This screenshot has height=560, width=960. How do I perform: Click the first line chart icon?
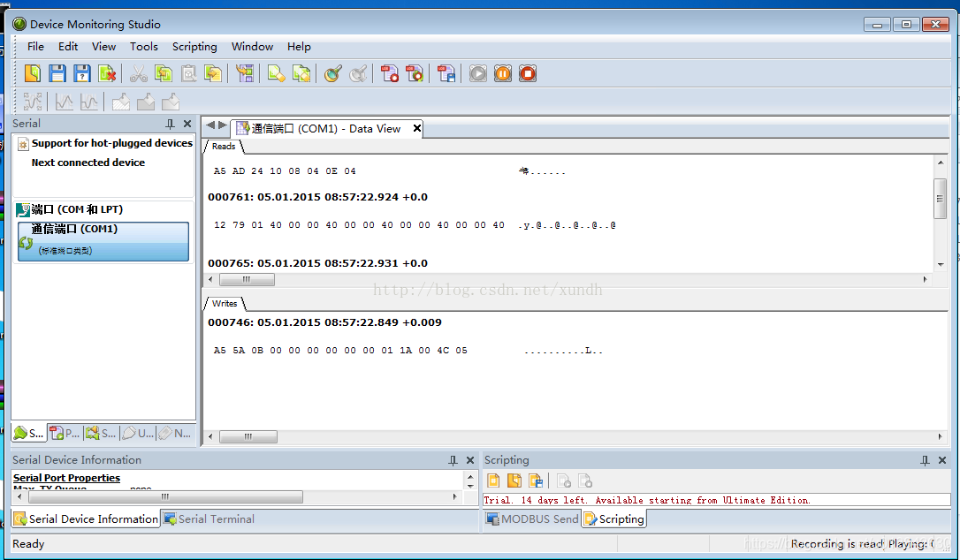[x=64, y=102]
